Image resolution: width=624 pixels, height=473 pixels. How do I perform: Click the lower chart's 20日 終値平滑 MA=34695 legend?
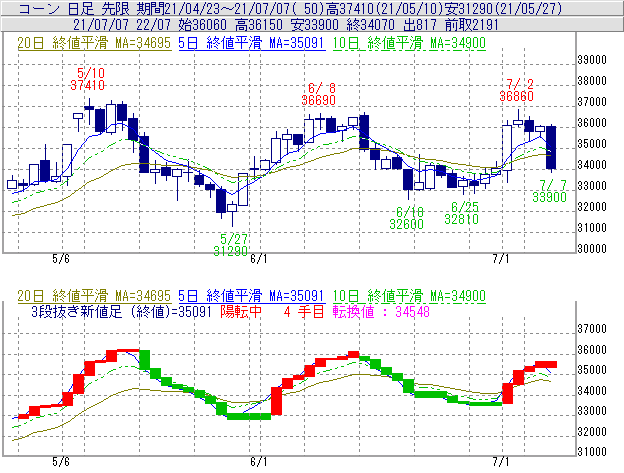pos(94,296)
